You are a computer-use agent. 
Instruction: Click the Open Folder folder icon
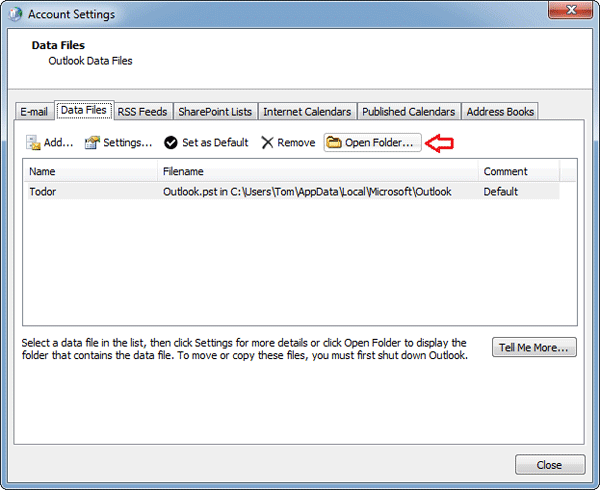(334, 142)
